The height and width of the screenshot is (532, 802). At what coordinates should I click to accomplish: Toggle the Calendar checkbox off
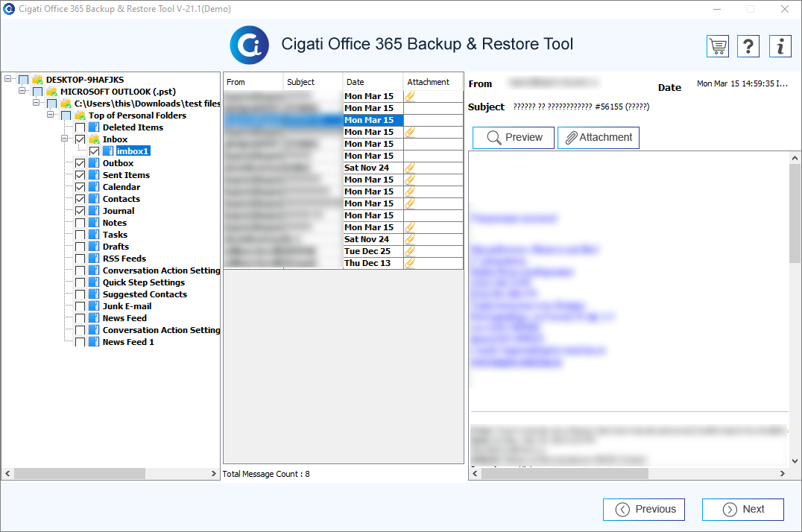point(80,187)
